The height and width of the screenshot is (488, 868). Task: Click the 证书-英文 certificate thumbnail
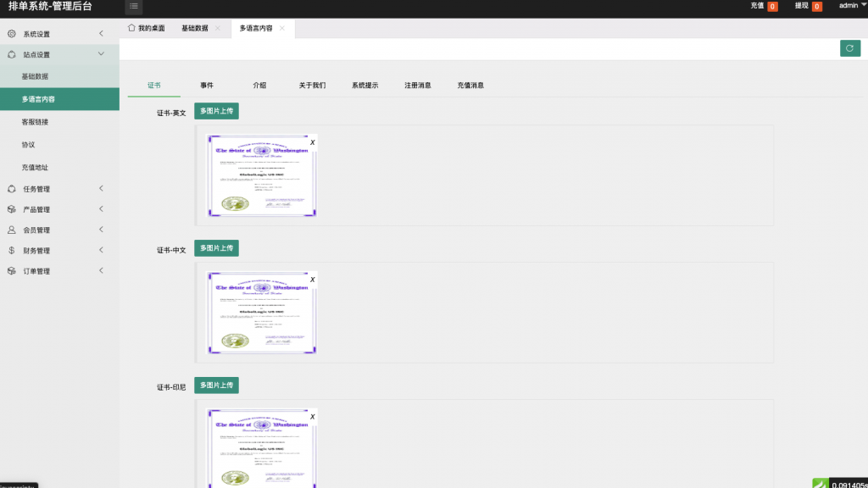(x=261, y=175)
